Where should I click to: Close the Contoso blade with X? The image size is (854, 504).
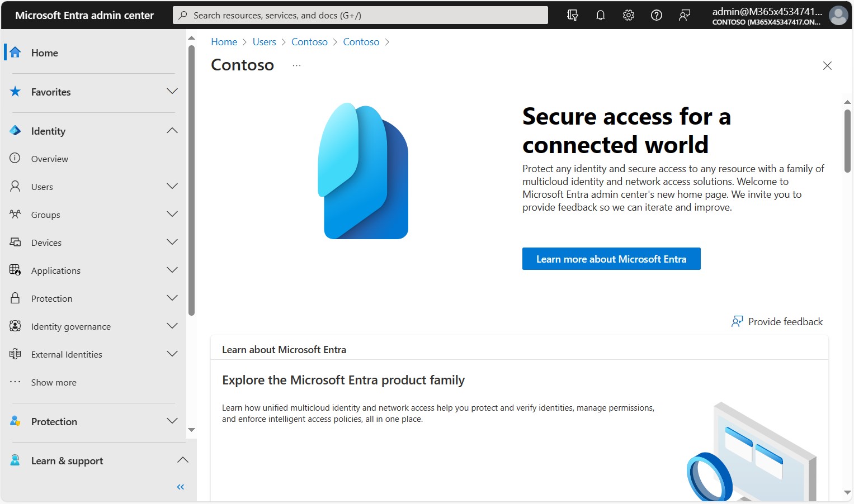pos(828,66)
